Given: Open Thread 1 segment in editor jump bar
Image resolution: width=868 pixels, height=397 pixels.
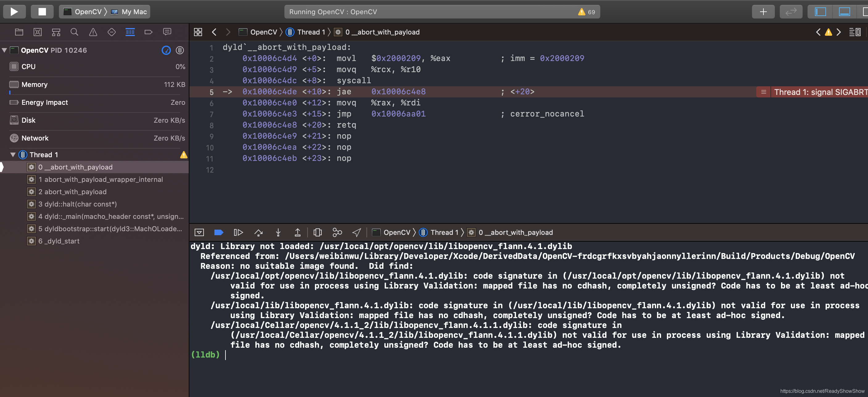Looking at the screenshot, I should coord(305,32).
